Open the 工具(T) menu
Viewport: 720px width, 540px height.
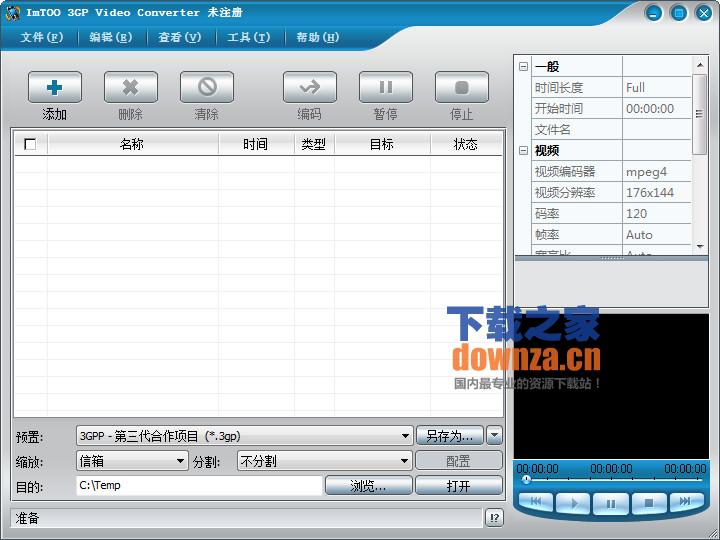(248, 37)
